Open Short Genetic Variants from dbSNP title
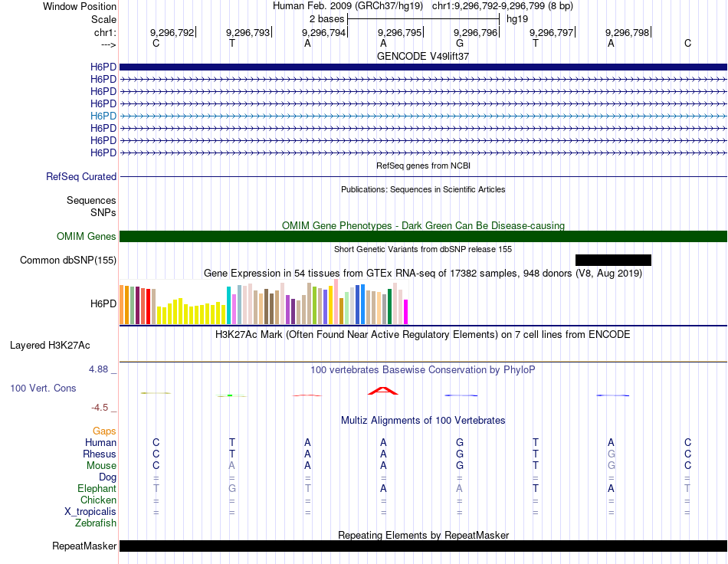Image resolution: width=728 pixels, height=564 pixels. tap(423, 249)
